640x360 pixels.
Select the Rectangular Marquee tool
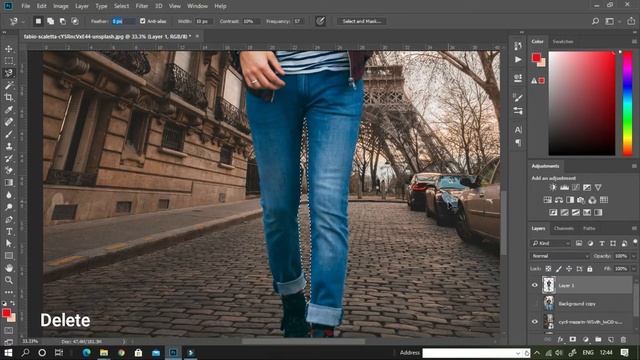pos(9,61)
